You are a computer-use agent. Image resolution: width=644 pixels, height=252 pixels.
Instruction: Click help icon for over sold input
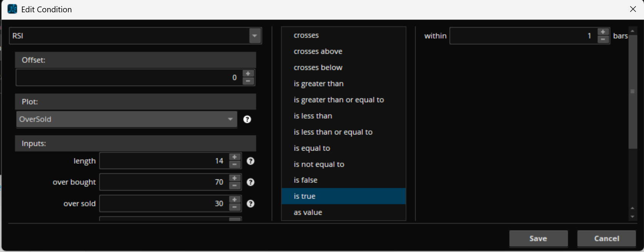[250, 204]
